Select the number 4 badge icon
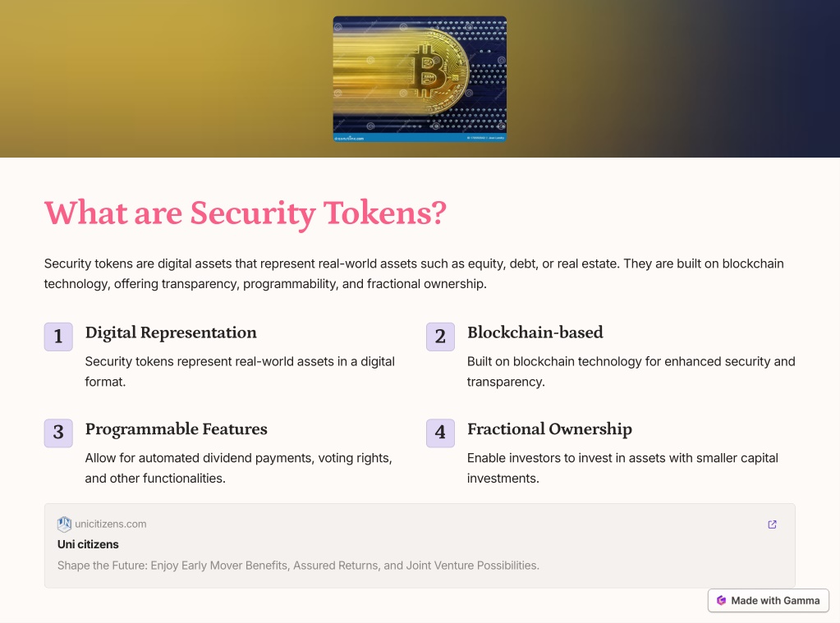 pos(440,433)
